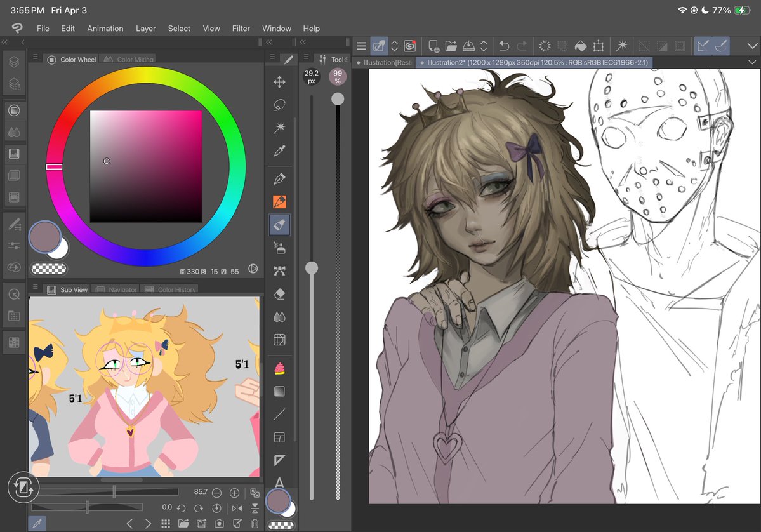Select the Decoration ribbon tool
This screenshot has width=761, height=532.
(279, 271)
